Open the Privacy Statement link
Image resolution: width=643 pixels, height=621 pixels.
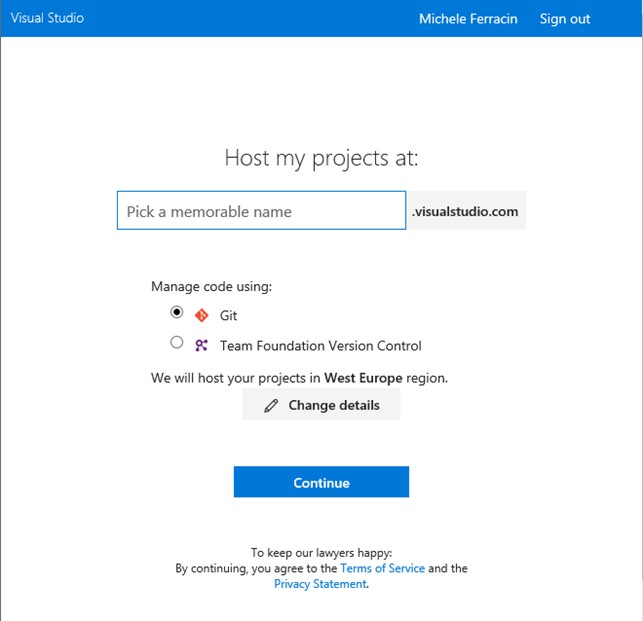point(320,584)
